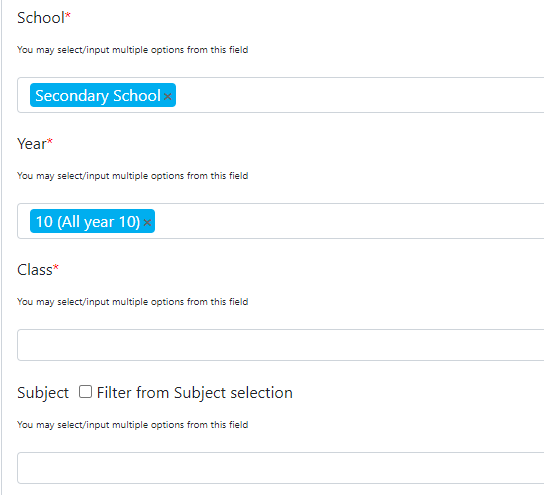
Task: Open the School multi-select field
Action: click(x=281, y=95)
